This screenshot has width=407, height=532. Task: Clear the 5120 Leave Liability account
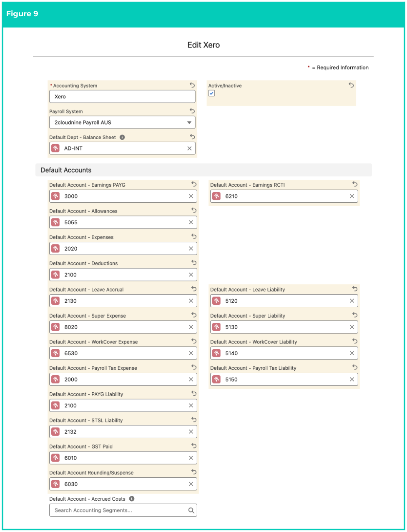[x=352, y=301]
